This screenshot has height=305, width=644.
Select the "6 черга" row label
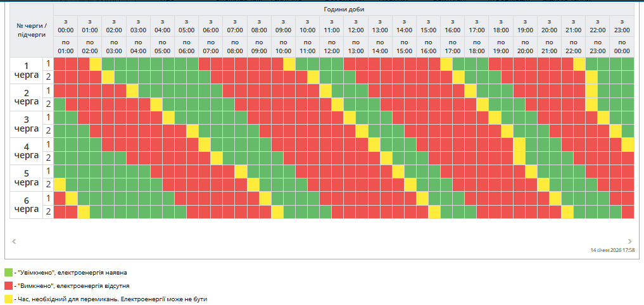coord(26,205)
